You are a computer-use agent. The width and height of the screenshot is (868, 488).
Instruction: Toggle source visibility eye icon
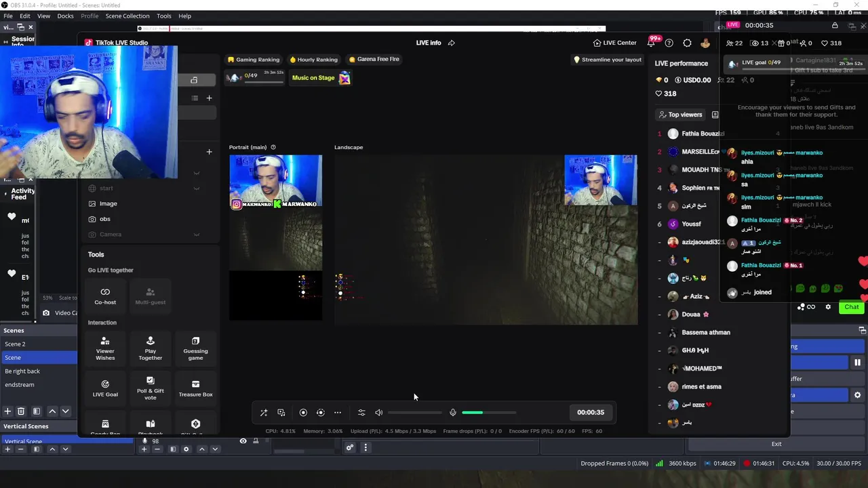[x=243, y=441]
